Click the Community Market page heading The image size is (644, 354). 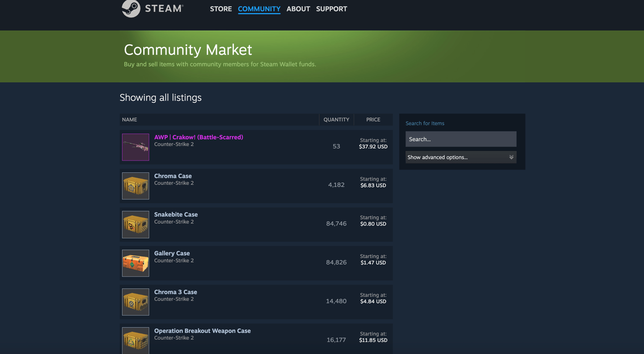point(188,50)
